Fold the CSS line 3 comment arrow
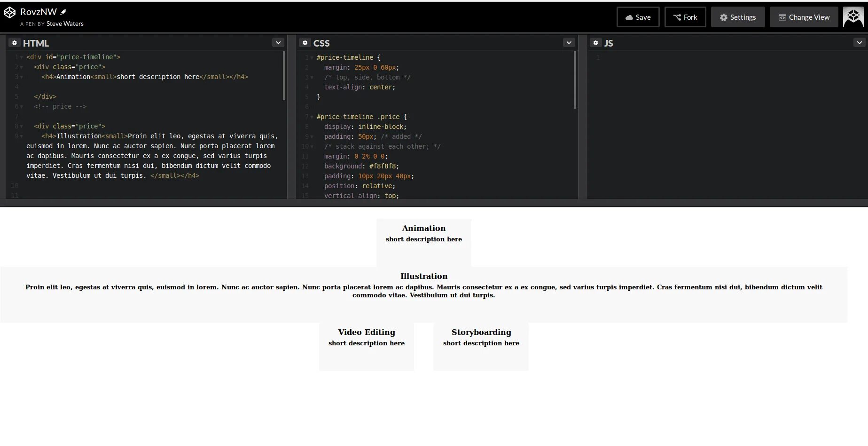 pos(312,78)
